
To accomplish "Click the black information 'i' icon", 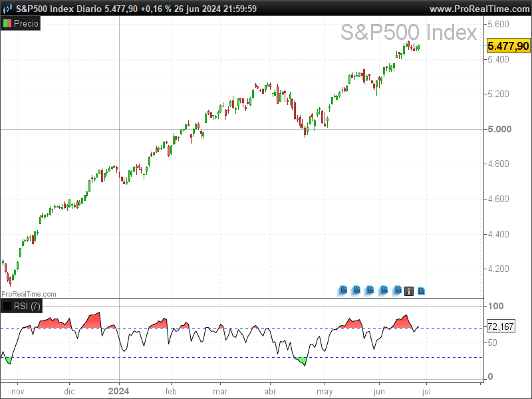I will coord(409,291).
